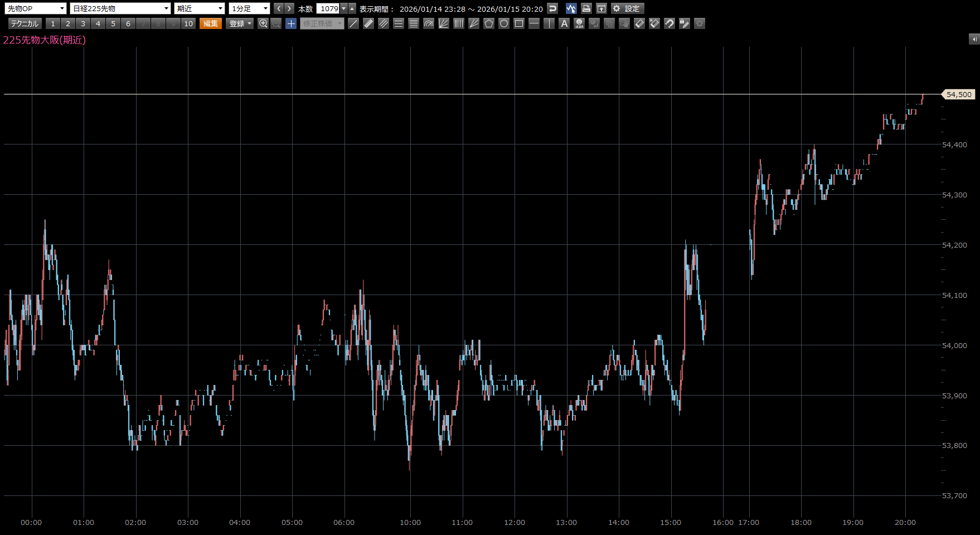The height and width of the screenshot is (535, 980).
Task: Click the zoom in magnifier icon
Action: coord(263,23)
